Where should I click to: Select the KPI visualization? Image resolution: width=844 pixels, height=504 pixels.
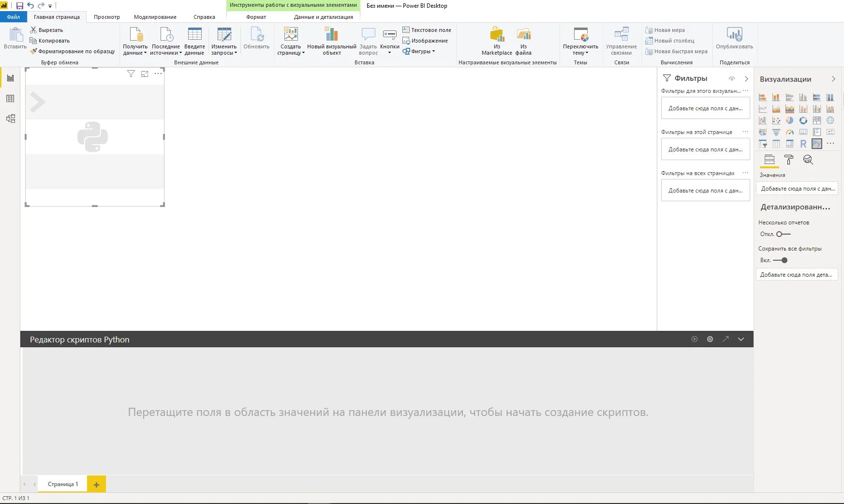[830, 132]
